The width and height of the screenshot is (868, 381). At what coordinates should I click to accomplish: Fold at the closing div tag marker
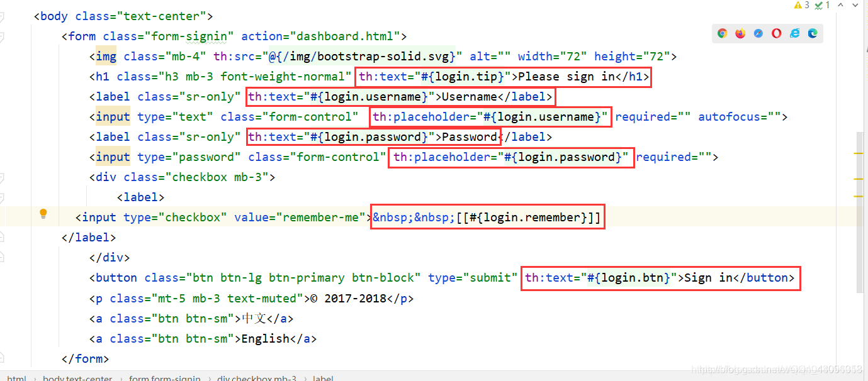(x=3, y=258)
